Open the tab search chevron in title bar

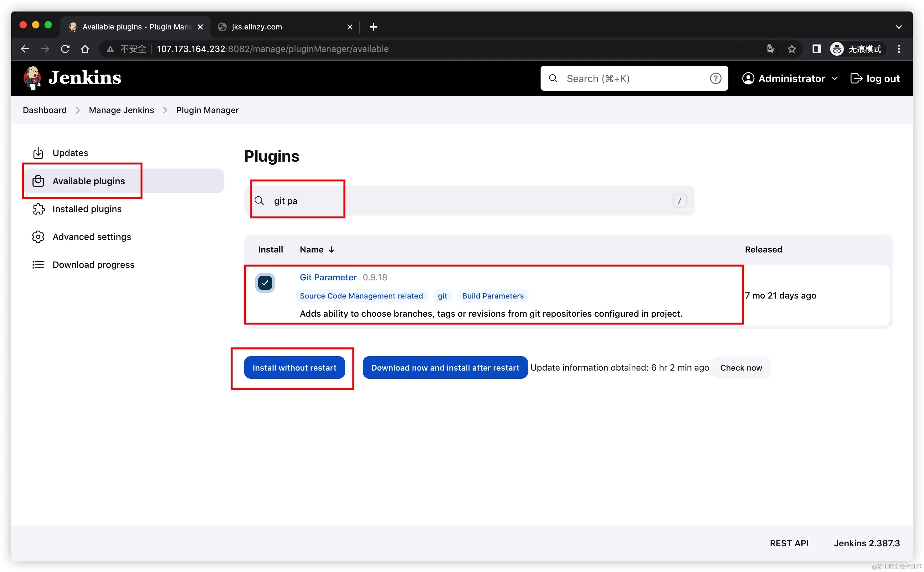[x=899, y=27]
